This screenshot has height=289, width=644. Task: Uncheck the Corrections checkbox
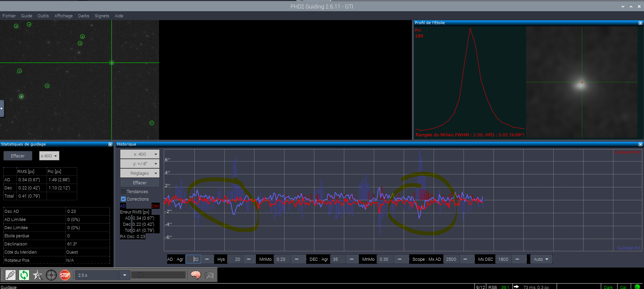point(123,199)
